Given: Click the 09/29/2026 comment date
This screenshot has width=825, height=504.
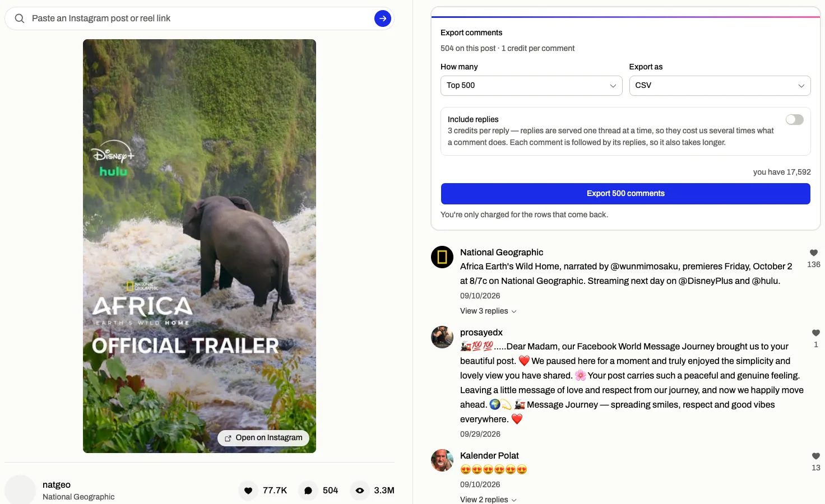Looking at the screenshot, I should point(480,434).
